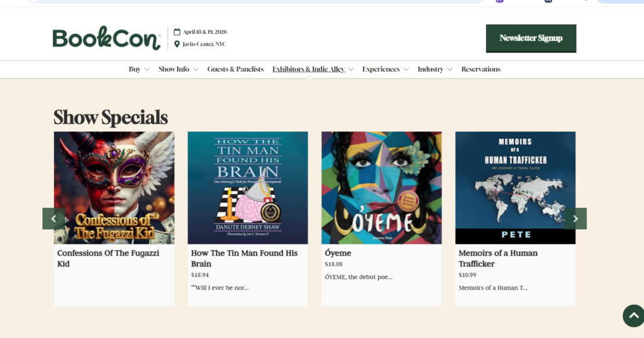Click the calendar icon beside the event date
The width and height of the screenshot is (644, 338).
click(x=177, y=31)
